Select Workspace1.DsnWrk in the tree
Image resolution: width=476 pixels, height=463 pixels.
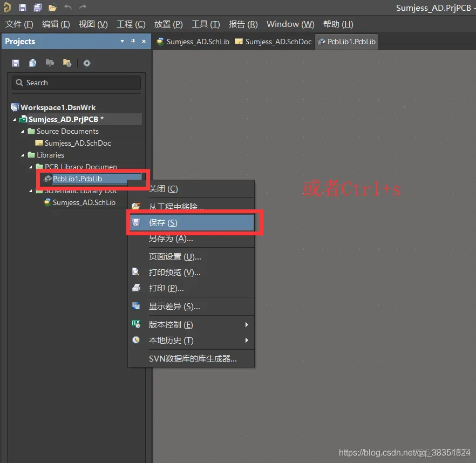click(x=58, y=107)
